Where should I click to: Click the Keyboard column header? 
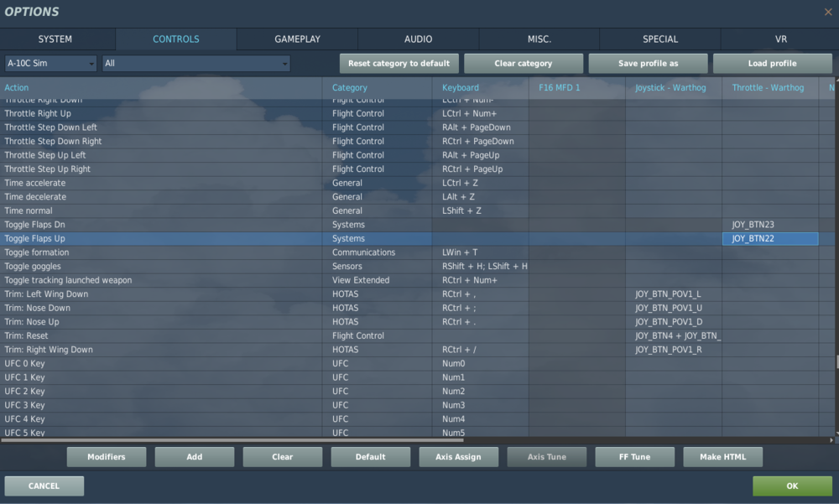click(481, 87)
